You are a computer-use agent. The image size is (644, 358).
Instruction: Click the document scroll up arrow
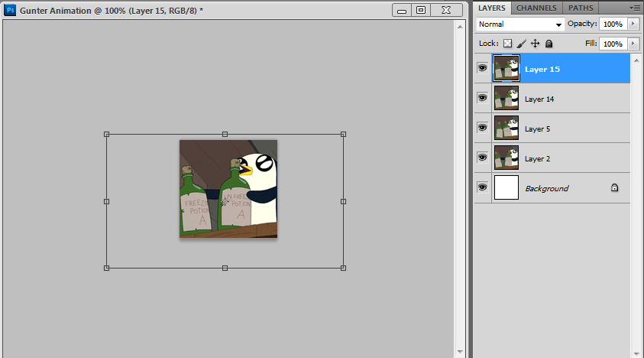(x=460, y=27)
